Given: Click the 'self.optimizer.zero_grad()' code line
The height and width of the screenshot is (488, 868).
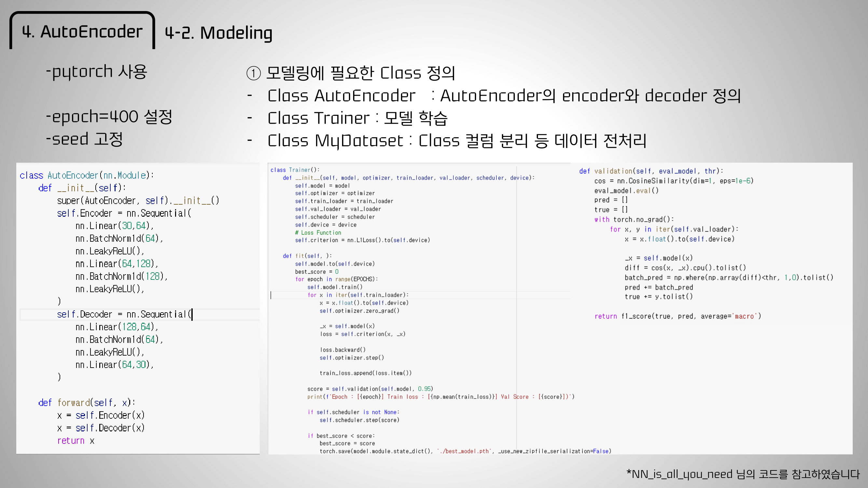Looking at the screenshot, I should click(x=360, y=311).
